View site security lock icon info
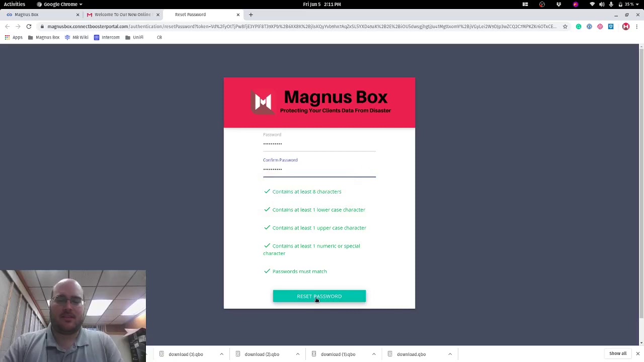Image resolution: width=644 pixels, height=362 pixels. point(42,26)
